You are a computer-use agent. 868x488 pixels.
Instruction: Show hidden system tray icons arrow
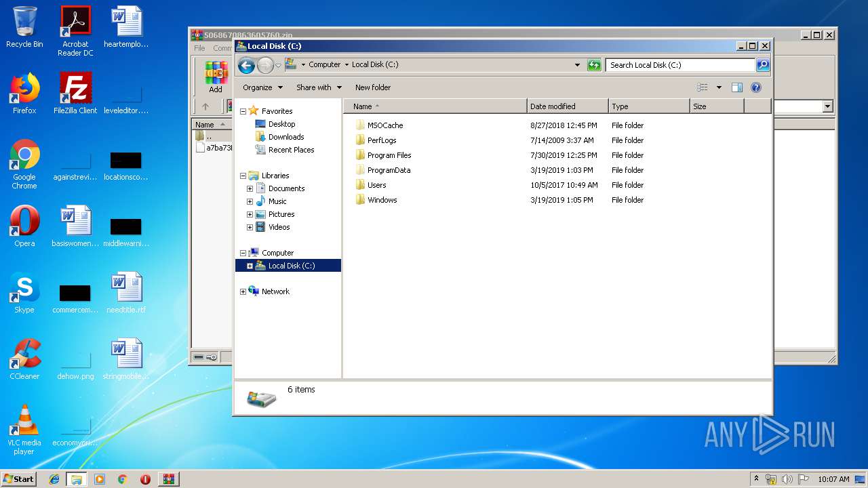point(757,479)
